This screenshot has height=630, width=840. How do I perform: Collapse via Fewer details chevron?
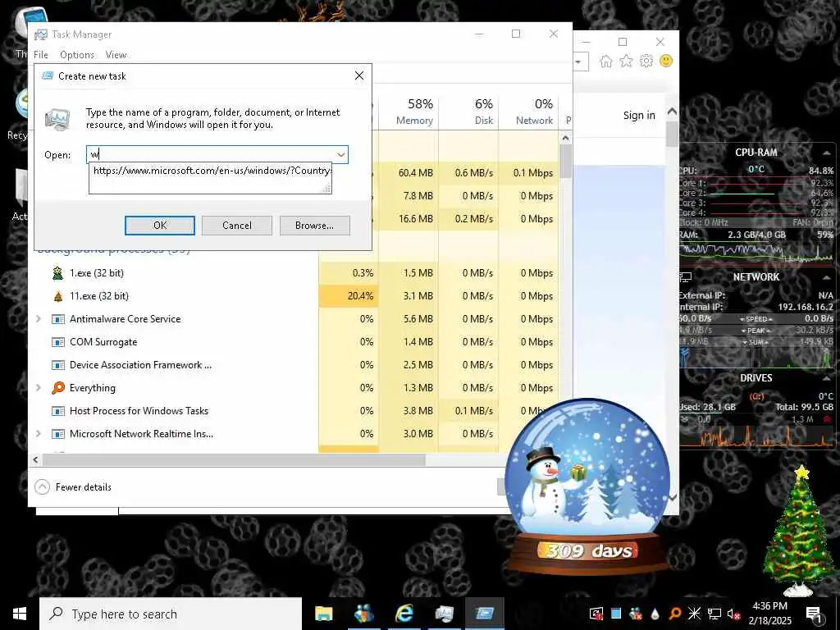tap(42, 487)
